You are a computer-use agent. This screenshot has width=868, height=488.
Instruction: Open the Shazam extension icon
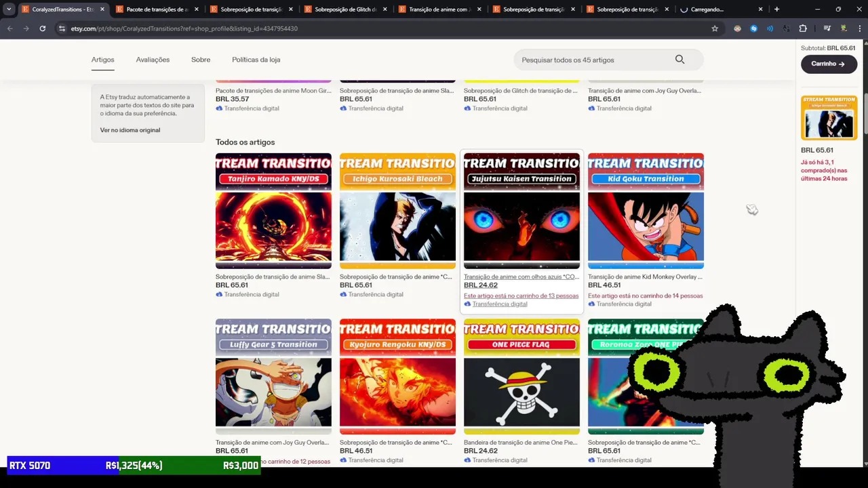pos(753,28)
